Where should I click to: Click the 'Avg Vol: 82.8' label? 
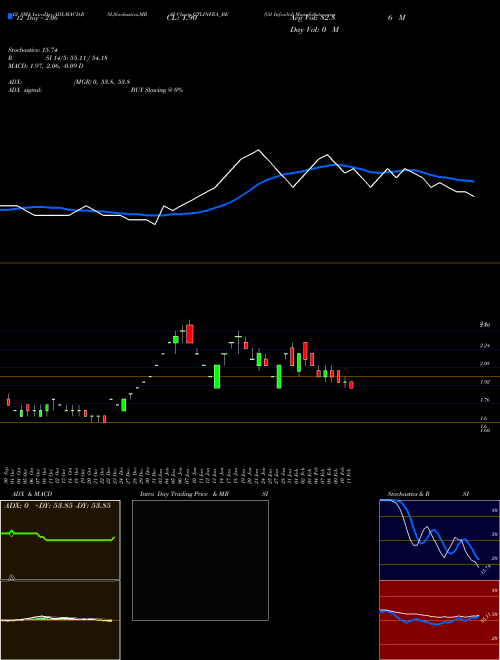point(313,17)
